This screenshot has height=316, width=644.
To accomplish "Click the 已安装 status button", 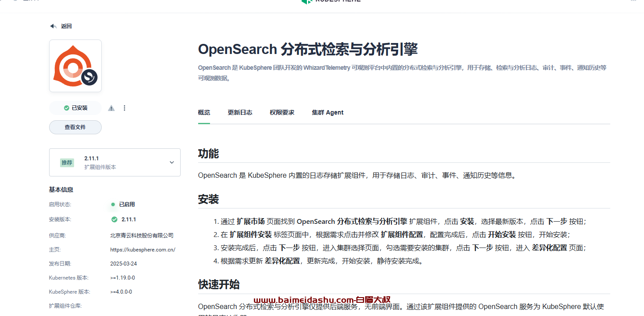I will pyautogui.click(x=75, y=108).
